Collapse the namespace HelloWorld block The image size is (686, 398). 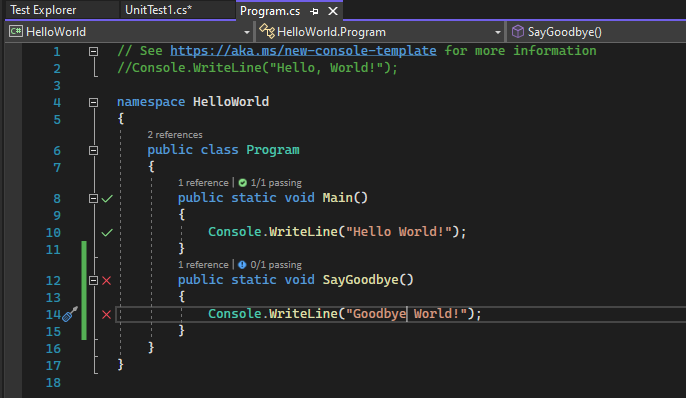tap(93, 102)
